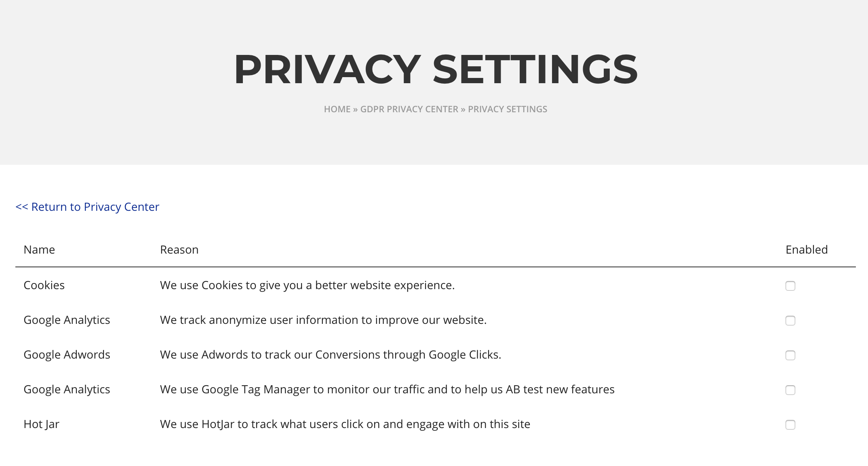Click the large Privacy Settings page heading

tap(436, 69)
